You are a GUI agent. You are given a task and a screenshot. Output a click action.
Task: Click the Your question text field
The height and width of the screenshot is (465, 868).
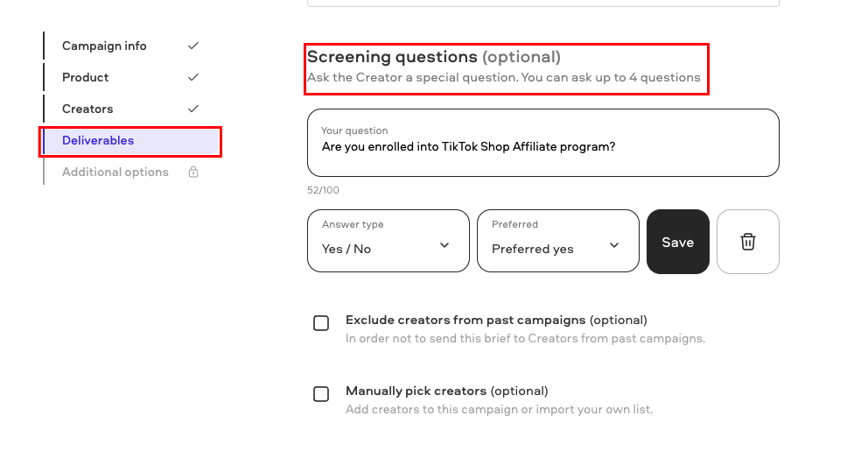[x=543, y=143]
